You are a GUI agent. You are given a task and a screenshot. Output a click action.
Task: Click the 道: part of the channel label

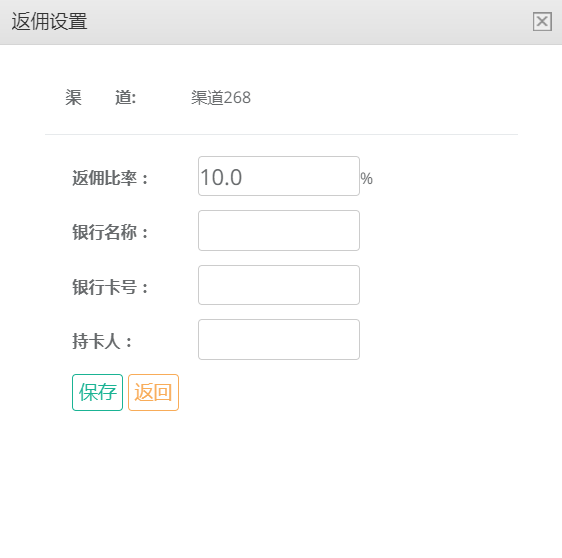125,97
